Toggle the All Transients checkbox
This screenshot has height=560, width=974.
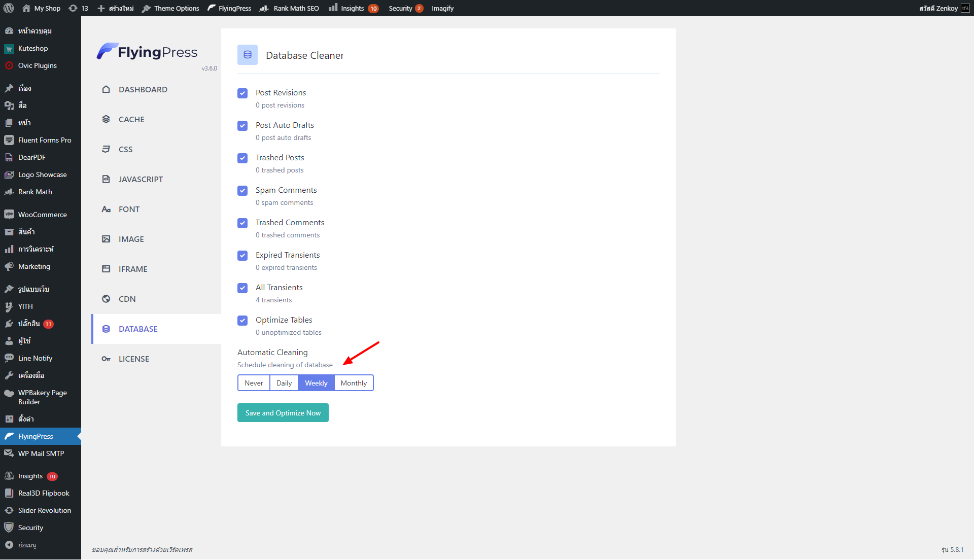(242, 288)
